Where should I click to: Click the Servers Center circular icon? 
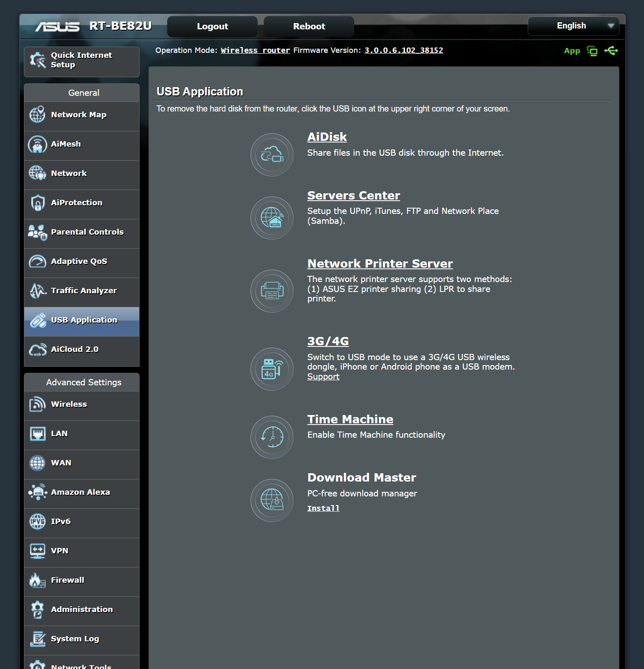click(x=272, y=218)
